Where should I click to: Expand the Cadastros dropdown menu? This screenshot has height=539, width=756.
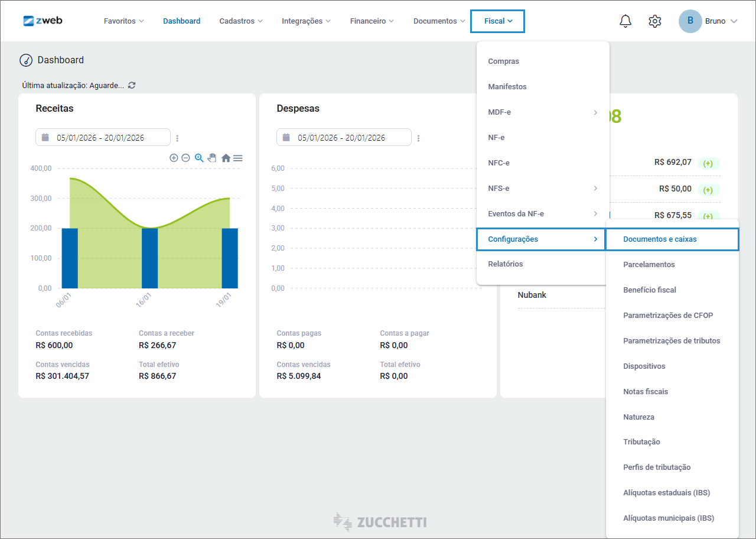241,21
